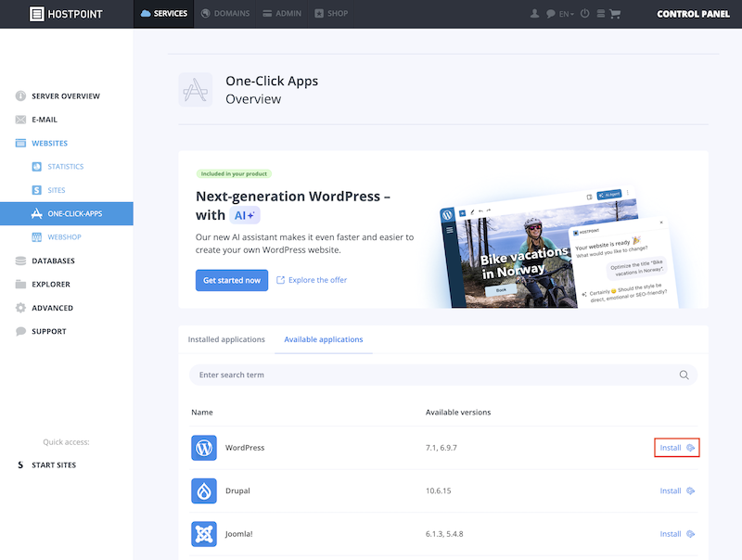Click the Available versions column header

[458, 413]
